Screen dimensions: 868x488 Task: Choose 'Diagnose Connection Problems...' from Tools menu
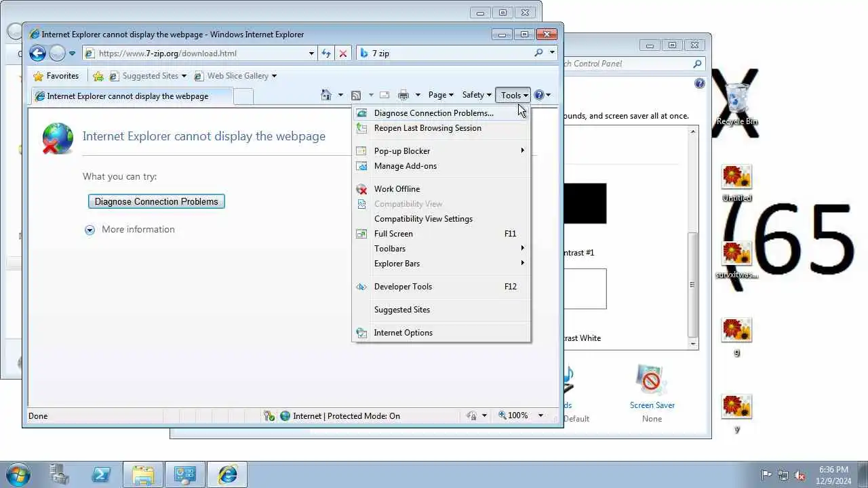[x=441, y=113]
